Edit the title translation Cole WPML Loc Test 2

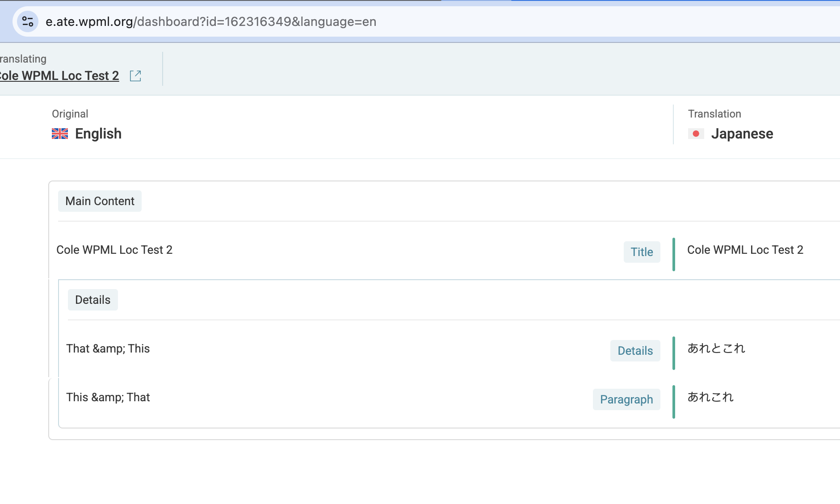point(745,250)
